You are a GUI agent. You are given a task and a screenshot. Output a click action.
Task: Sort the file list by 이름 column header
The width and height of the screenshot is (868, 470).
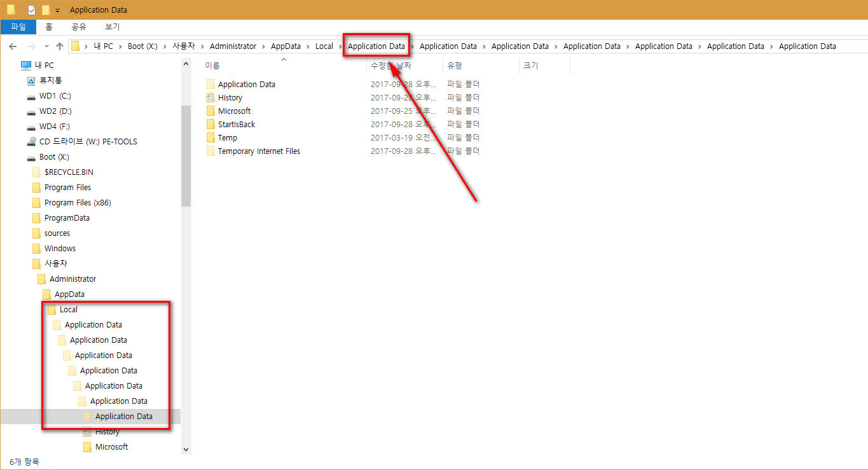pyautogui.click(x=212, y=66)
